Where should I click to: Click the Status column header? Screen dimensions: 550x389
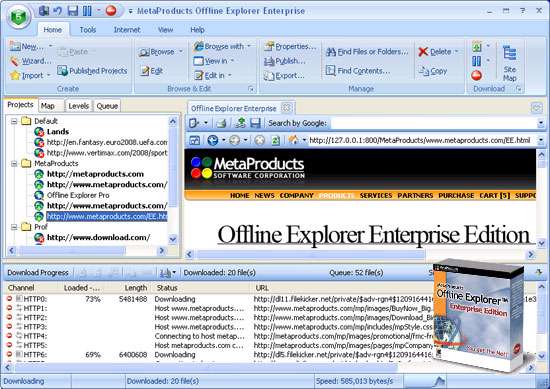pyautogui.click(x=201, y=288)
